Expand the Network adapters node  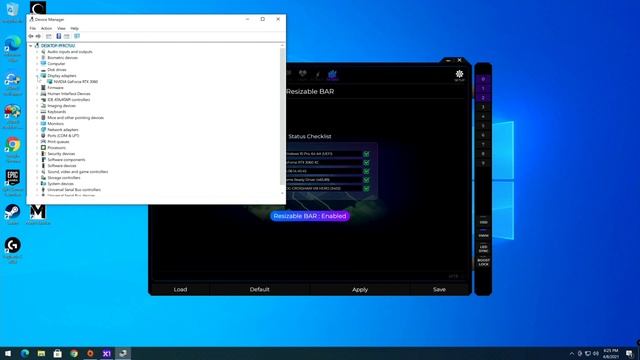tap(37, 129)
